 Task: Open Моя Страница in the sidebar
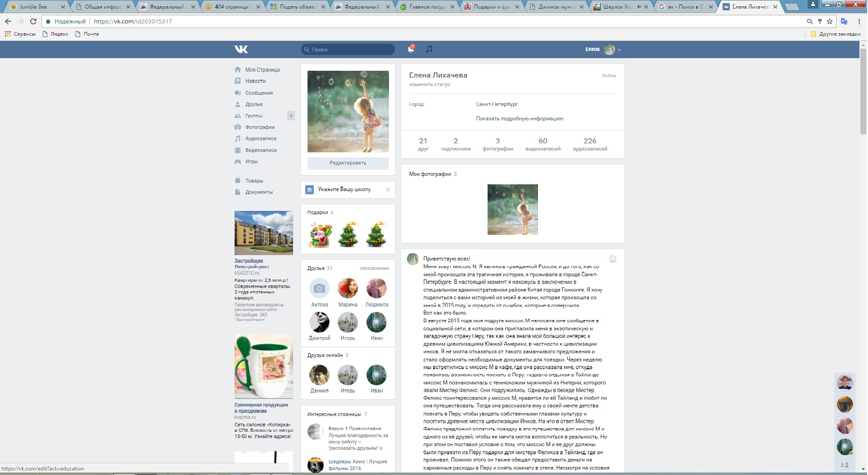pyautogui.click(x=262, y=70)
